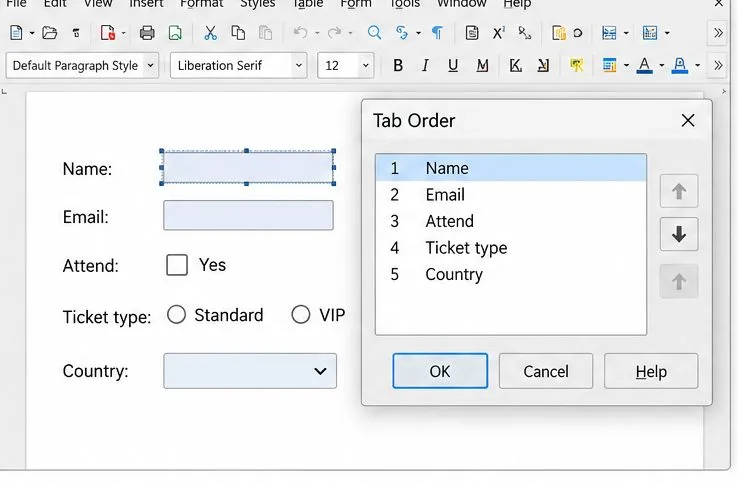Click the Paste clipboard icon
The height and width of the screenshot is (482, 738).
click(265, 33)
